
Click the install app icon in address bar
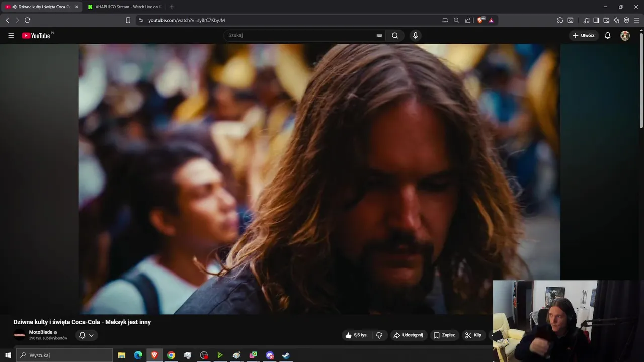point(445,20)
